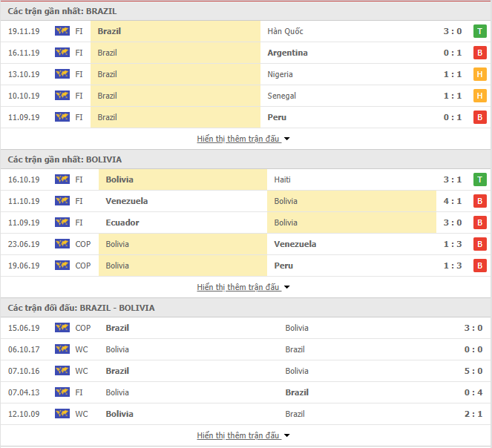
Task: Click the world flag icon on 15.06.19 head-to-head row
Action: click(x=62, y=328)
